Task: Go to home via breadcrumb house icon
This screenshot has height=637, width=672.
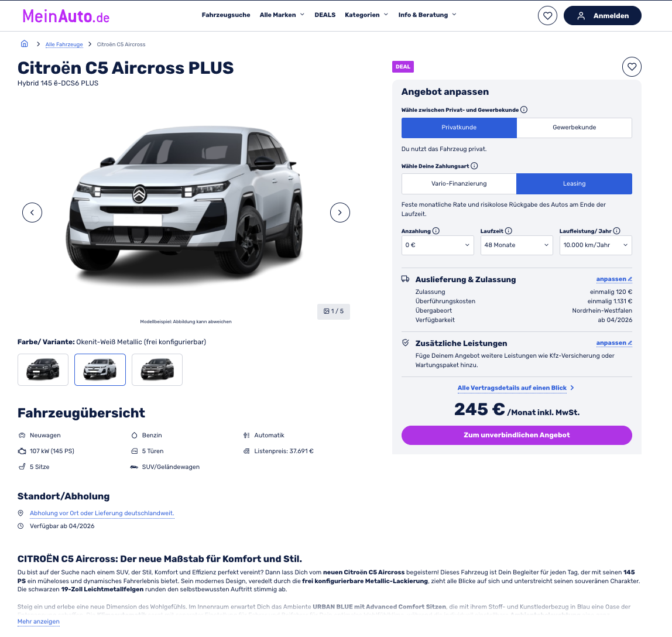Action: (25, 44)
